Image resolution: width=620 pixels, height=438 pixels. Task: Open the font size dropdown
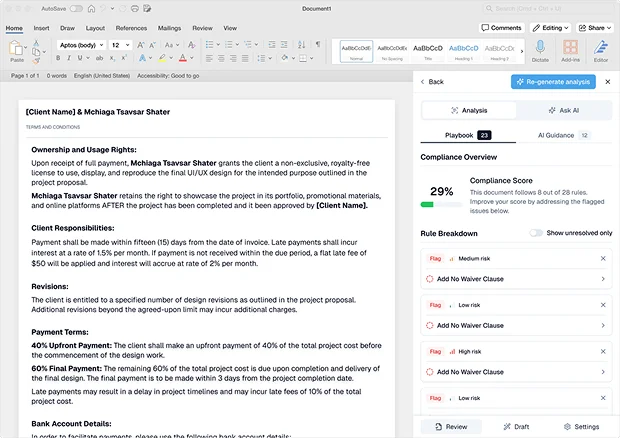[x=120, y=45]
